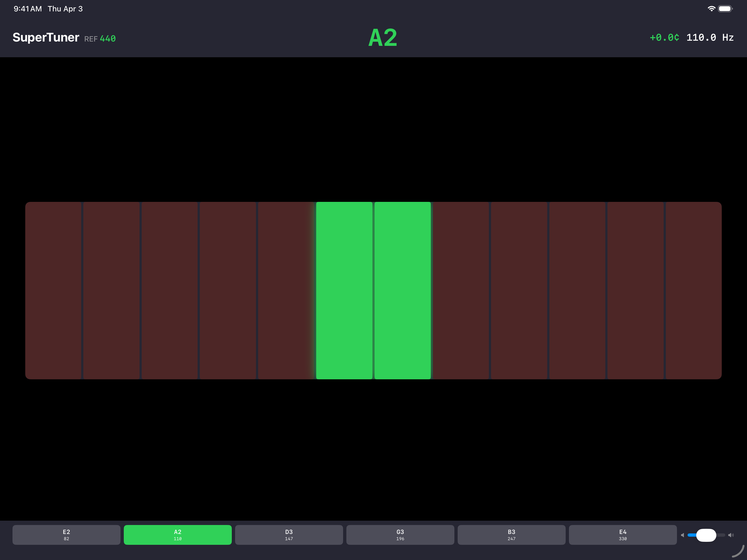Viewport: 747px width, 560px height.
Task: Select the D3 147 string button
Action: (289, 535)
